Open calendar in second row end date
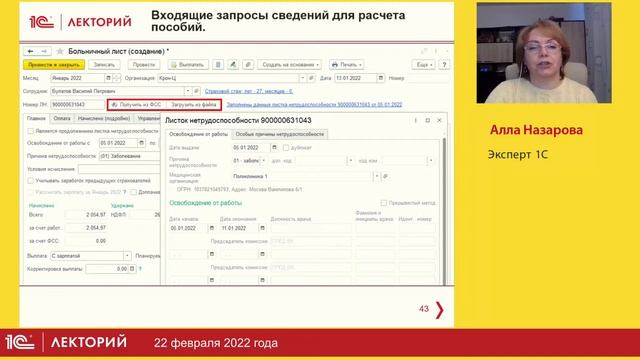This screenshot has height=360, width=640. click(262, 254)
